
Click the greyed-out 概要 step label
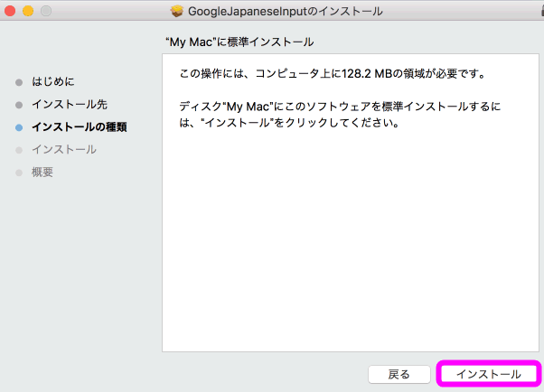tap(42, 173)
